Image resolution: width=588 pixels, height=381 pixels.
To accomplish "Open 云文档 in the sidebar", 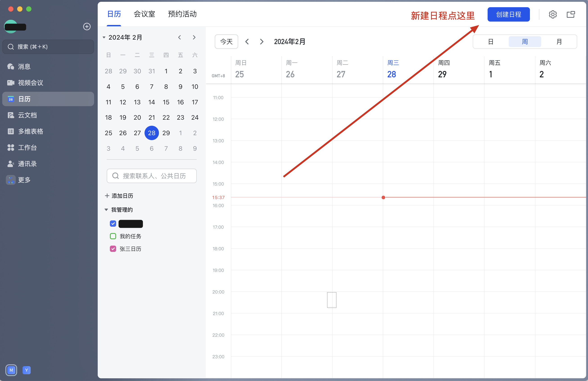I will pyautogui.click(x=27, y=115).
